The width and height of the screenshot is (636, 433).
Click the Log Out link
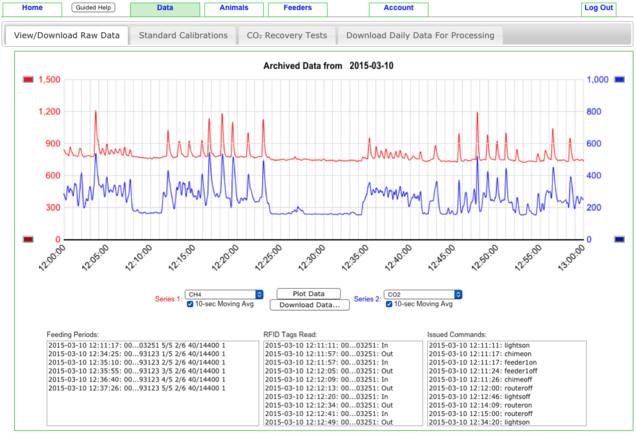click(598, 8)
